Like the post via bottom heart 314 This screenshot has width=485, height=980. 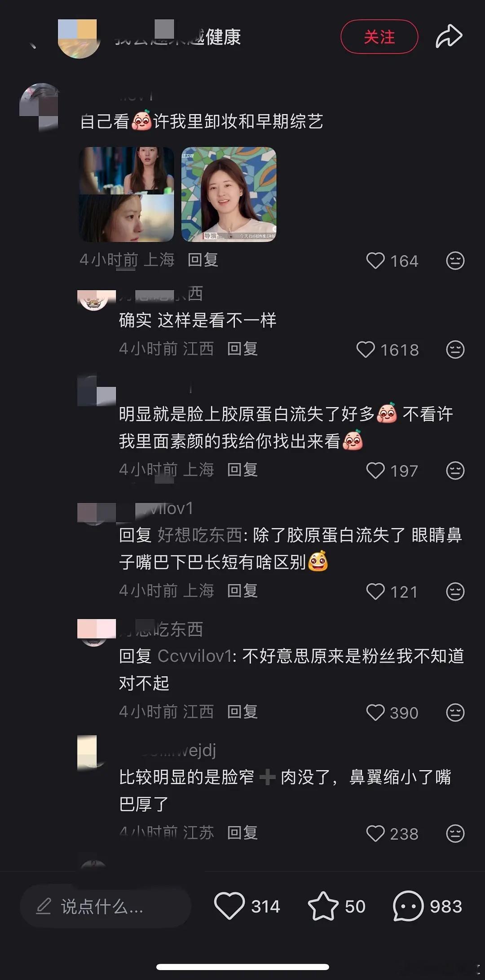tap(229, 906)
